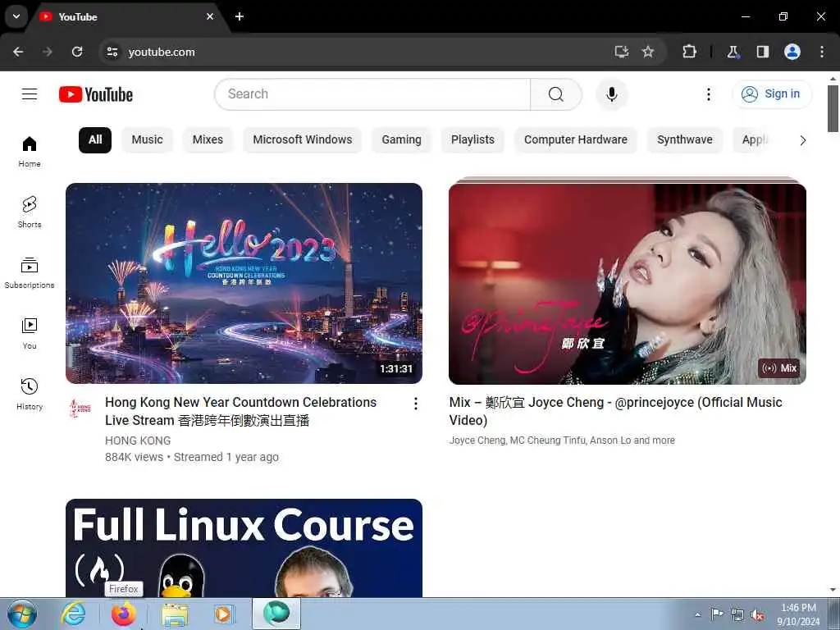Open the HONG KONG channel name link
840x630 pixels.
[138, 441]
